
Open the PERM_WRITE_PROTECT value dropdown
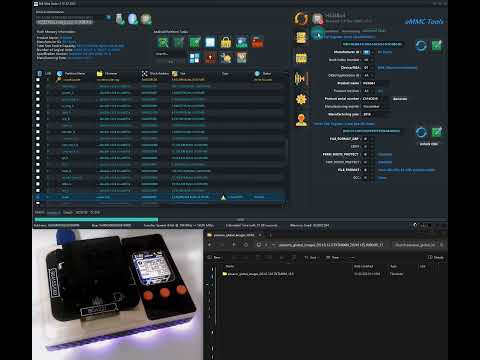[x=368, y=154]
